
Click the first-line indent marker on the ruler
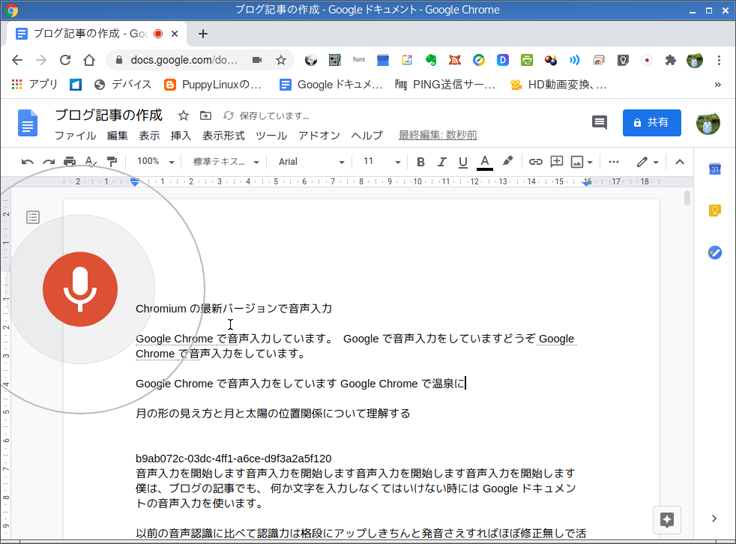click(x=135, y=179)
